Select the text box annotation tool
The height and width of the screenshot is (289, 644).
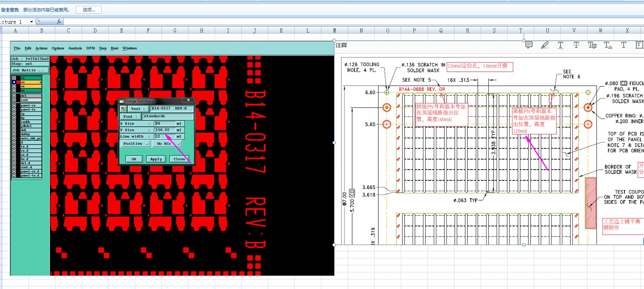(639, 45)
